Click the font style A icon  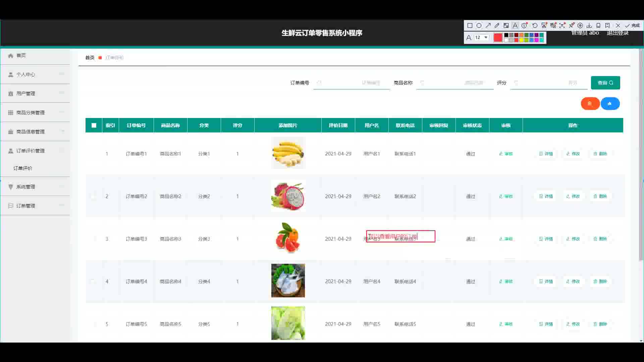[x=469, y=38]
